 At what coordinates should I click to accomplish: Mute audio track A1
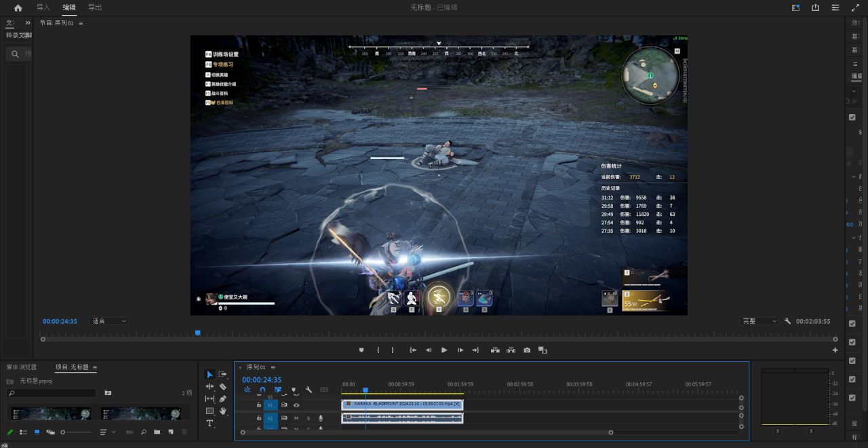pyautogui.click(x=296, y=418)
